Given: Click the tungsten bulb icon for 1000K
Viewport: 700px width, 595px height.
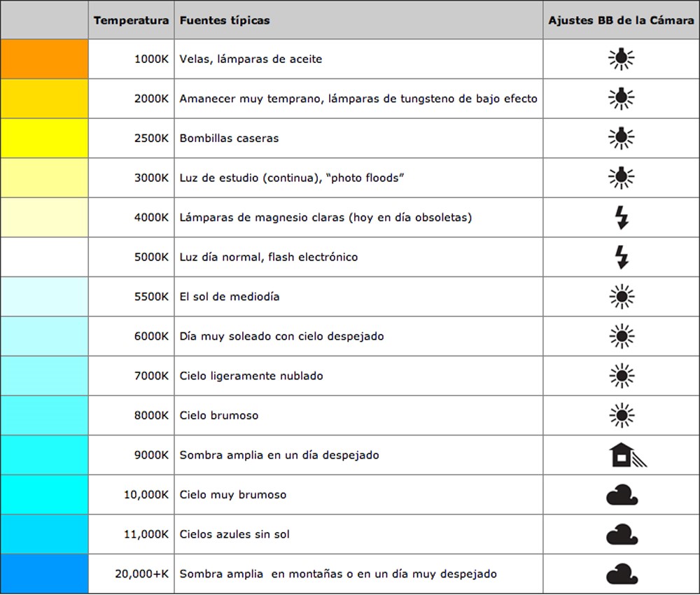Looking at the screenshot, I should tap(621, 59).
